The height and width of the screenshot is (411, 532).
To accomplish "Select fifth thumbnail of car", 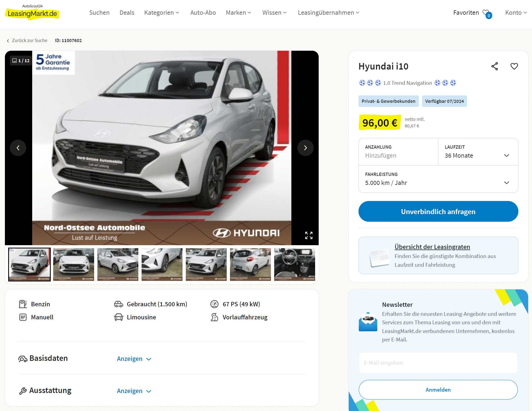I will (206, 264).
